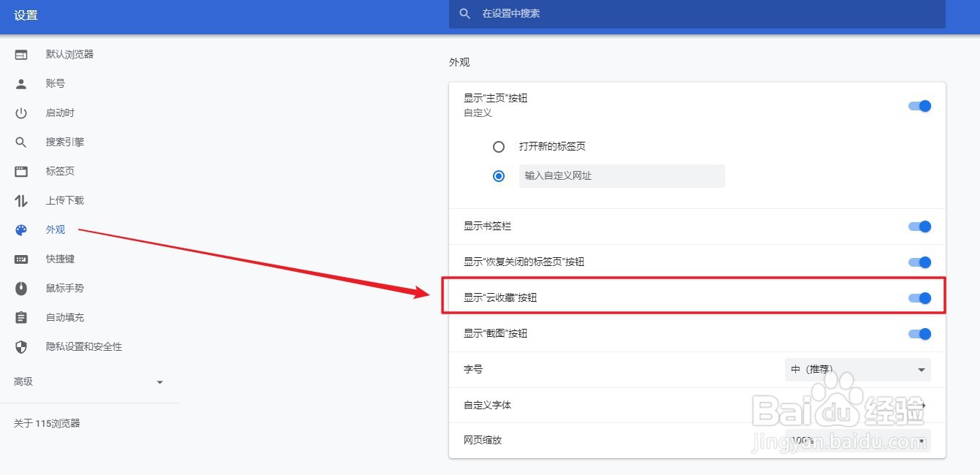This screenshot has height=475, width=980.
Task: Toggle the Show "云收藏" button switch
Action: (919, 298)
